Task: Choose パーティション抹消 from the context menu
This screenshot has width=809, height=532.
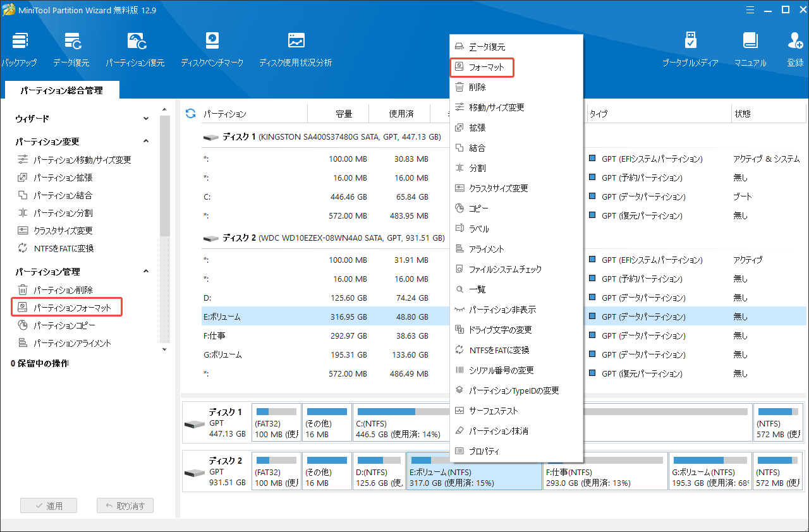Action: pyautogui.click(x=516, y=431)
